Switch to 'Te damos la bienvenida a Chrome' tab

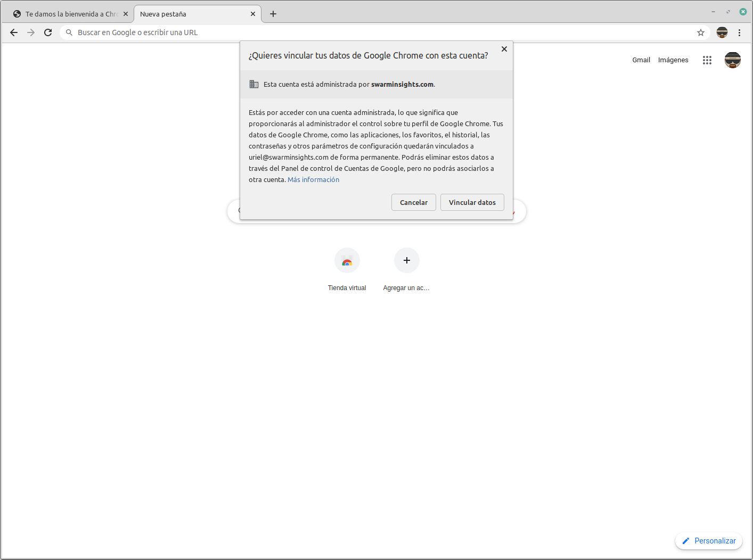(x=71, y=14)
